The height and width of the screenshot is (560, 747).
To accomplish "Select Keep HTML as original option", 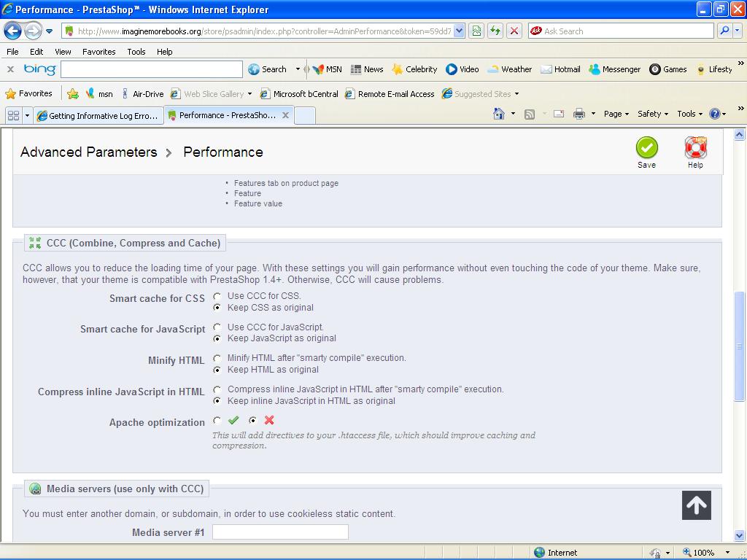I will (x=217, y=370).
